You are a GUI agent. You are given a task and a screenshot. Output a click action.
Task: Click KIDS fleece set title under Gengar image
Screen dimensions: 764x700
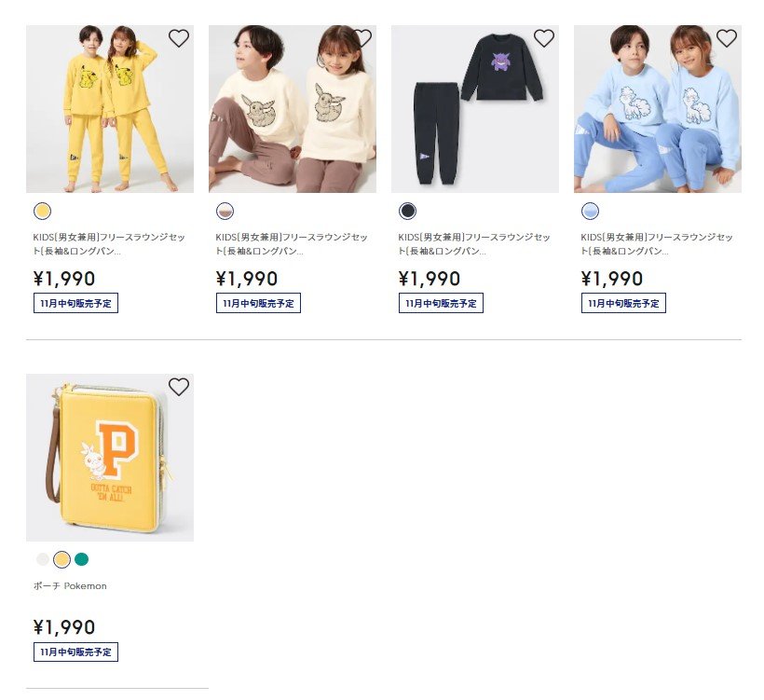point(474,244)
